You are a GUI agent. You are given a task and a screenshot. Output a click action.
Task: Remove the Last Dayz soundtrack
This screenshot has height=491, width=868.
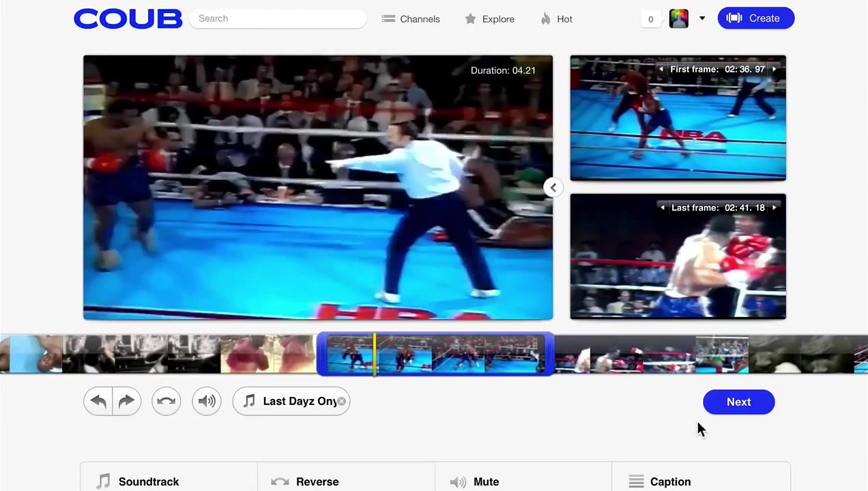[341, 402]
